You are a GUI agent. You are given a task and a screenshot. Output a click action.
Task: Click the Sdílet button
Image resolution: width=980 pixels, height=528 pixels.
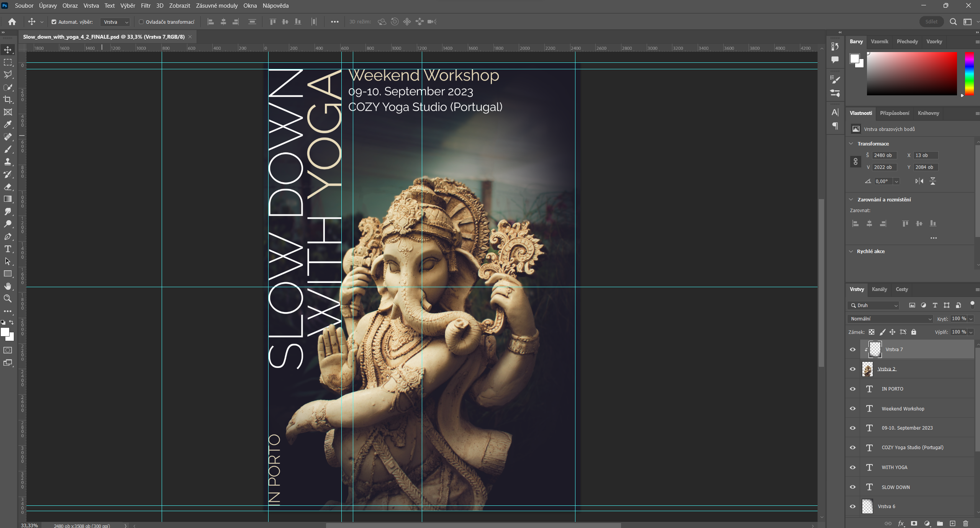(x=931, y=22)
